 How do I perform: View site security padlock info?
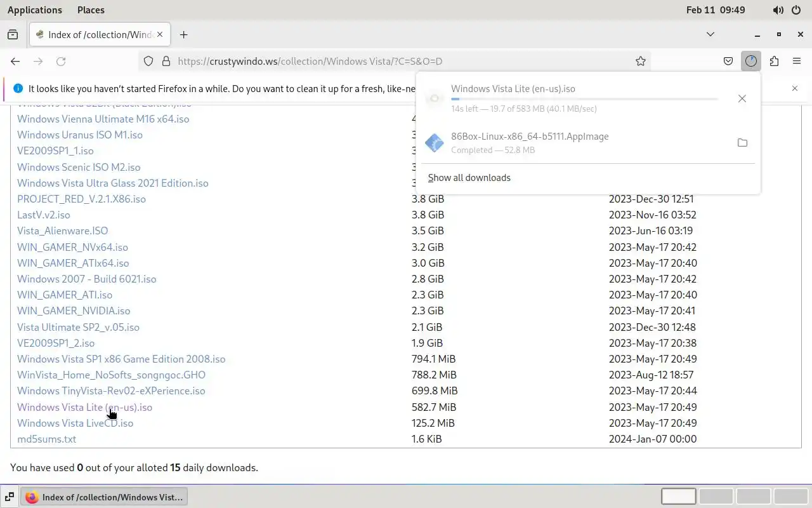(x=166, y=61)
